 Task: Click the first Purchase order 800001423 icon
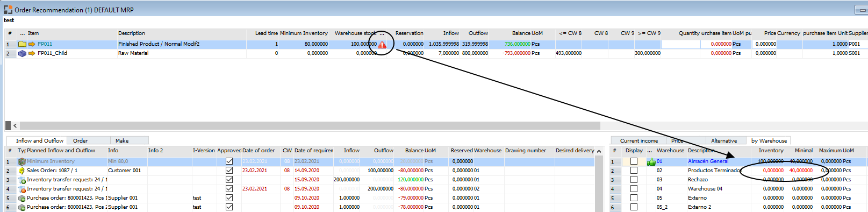[x=22, y=198]
